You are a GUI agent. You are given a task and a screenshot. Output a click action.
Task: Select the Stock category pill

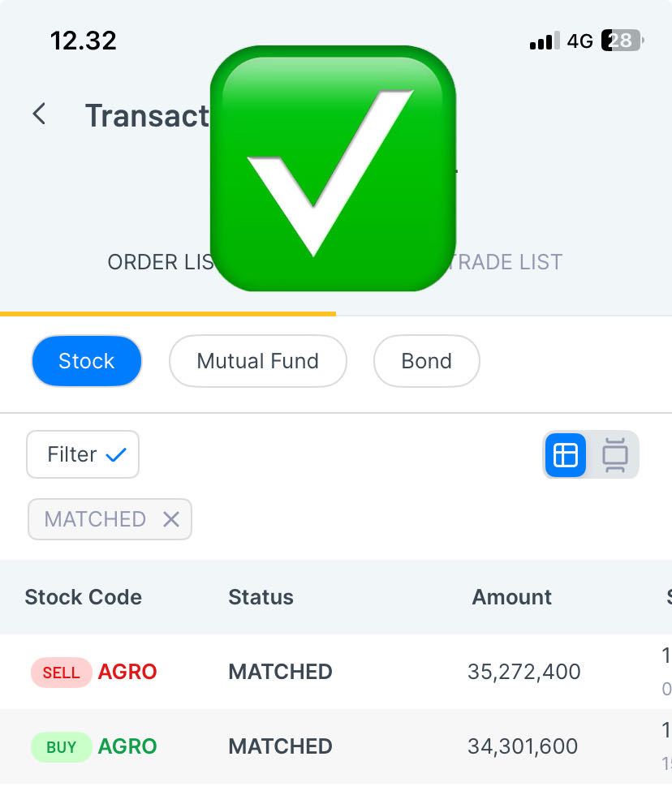[x=86, y=361]
